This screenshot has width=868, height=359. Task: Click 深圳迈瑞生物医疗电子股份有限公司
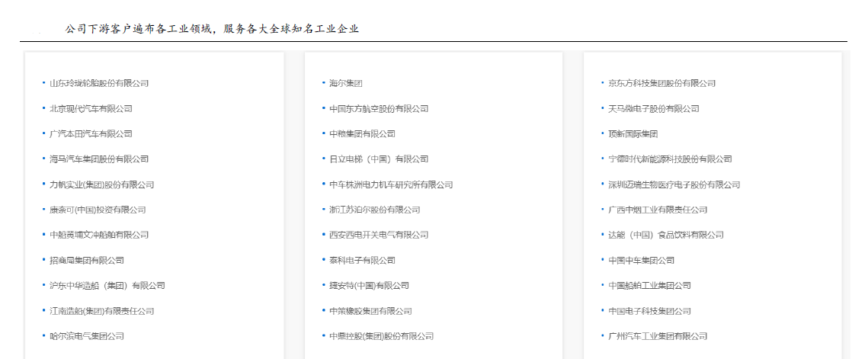click(674, 185)
